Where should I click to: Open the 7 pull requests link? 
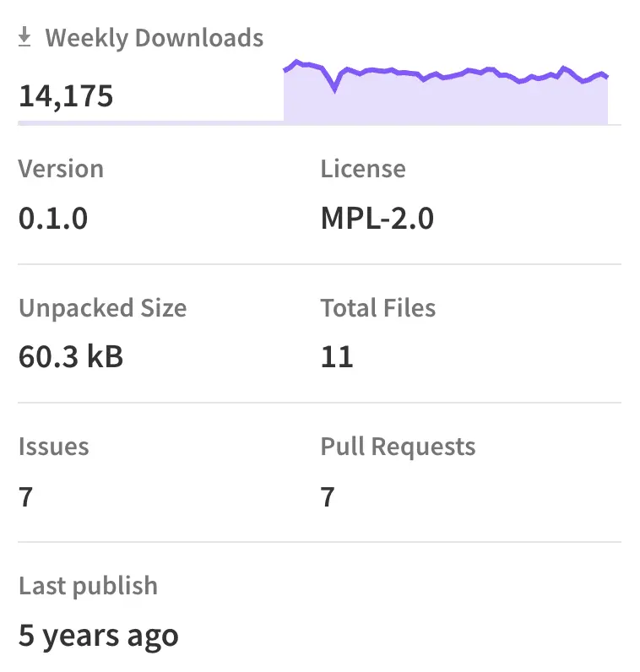[x=328, y=496]
